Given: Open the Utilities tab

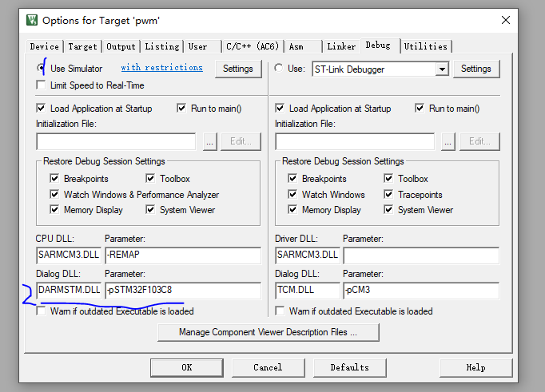Looking at the screenshot, I should click(x=426, y=46).
